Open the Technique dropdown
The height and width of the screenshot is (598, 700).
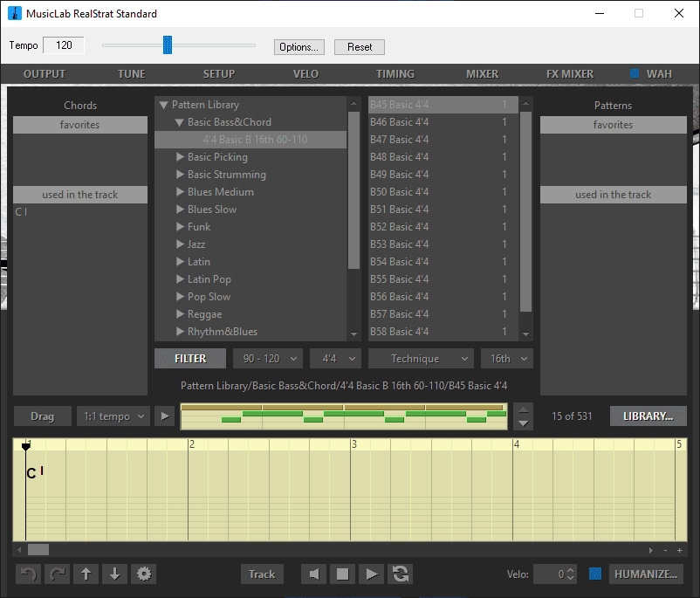coord(421,359)
